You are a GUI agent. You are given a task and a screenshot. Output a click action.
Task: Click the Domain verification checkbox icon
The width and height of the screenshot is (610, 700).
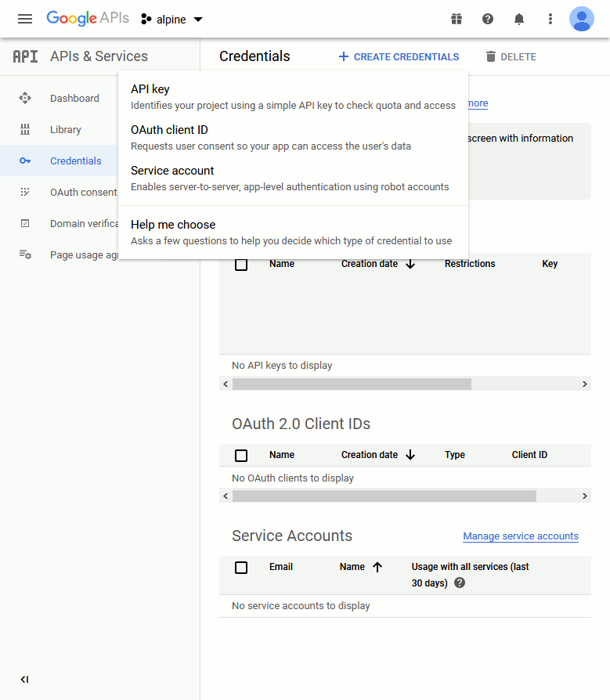25,223
